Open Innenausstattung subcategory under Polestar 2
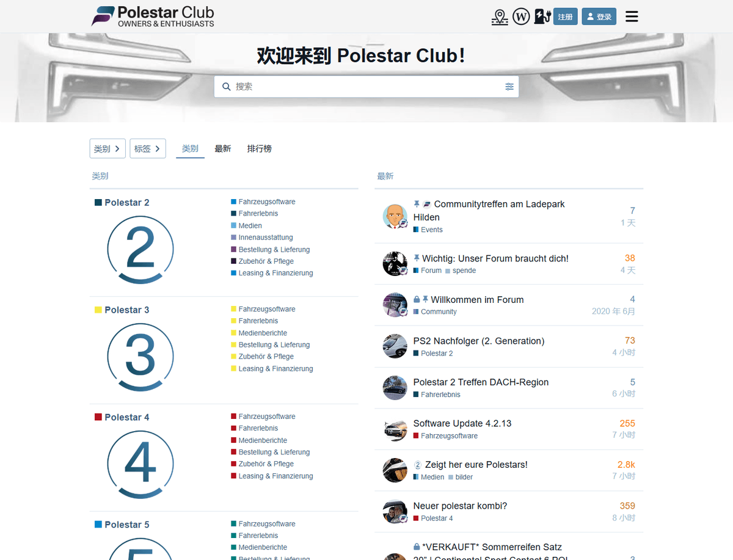Screen dimensions: 733x560 pos(266,238)
